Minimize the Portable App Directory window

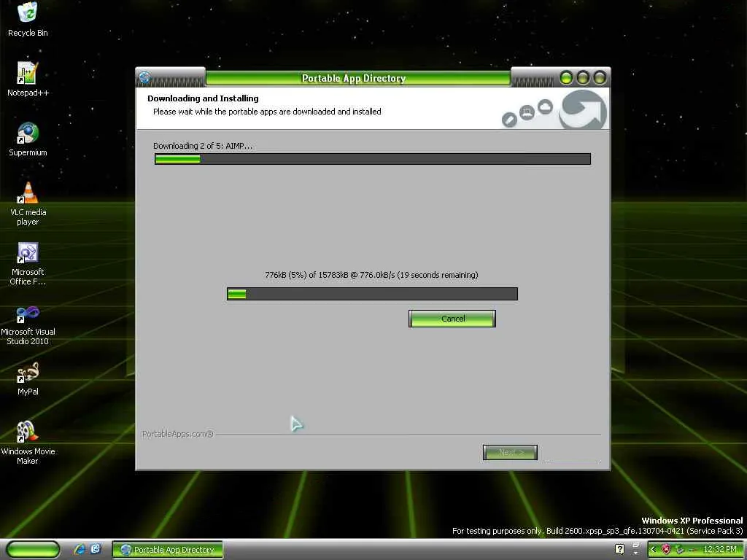(566, 77)
